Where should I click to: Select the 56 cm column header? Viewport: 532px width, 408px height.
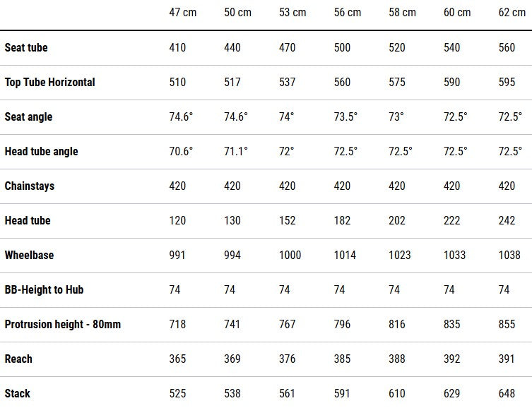coord(348,13)
